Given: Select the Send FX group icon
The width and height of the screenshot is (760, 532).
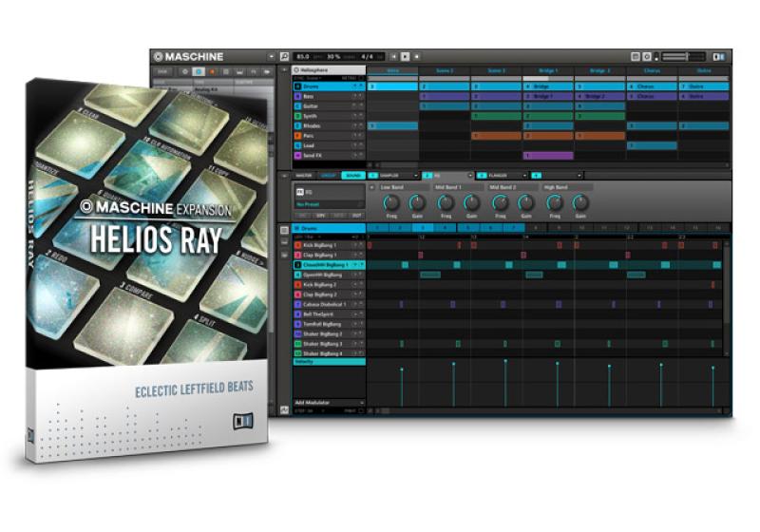Looking at the screenshot, I should [298, 156].
